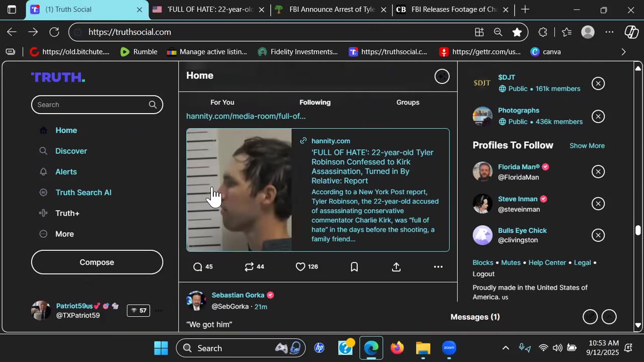
Task: Open a new browser tab
Action: tap(525, 10)
